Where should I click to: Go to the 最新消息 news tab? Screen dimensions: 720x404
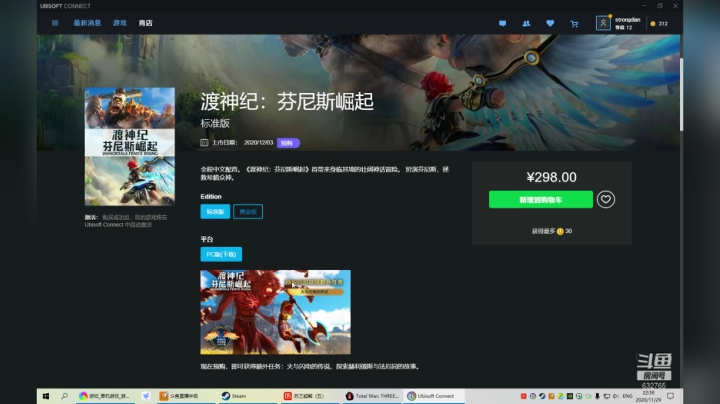click(87, 23)
